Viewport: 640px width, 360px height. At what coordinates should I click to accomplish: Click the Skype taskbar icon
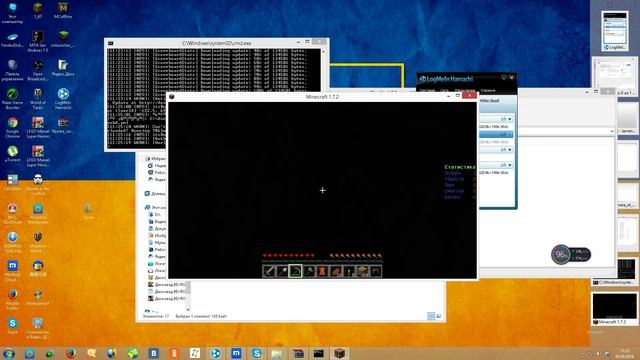pos(257,353)
